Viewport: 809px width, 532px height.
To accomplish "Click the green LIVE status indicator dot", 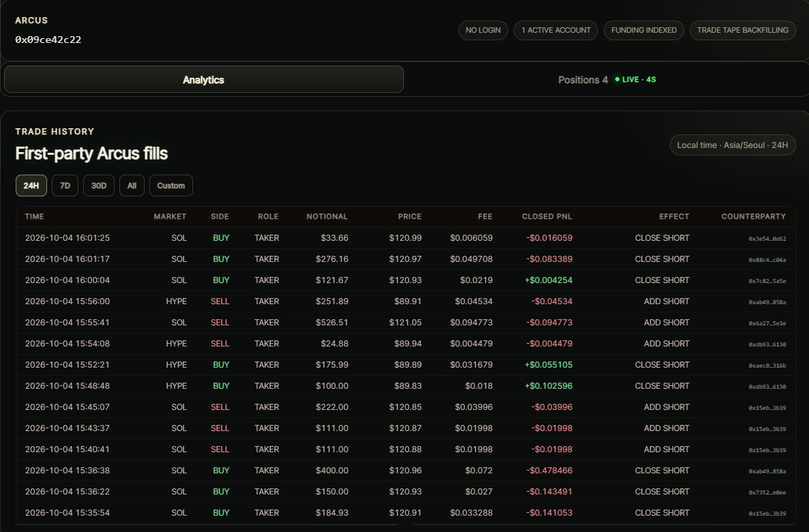I will tap(617, 79).
